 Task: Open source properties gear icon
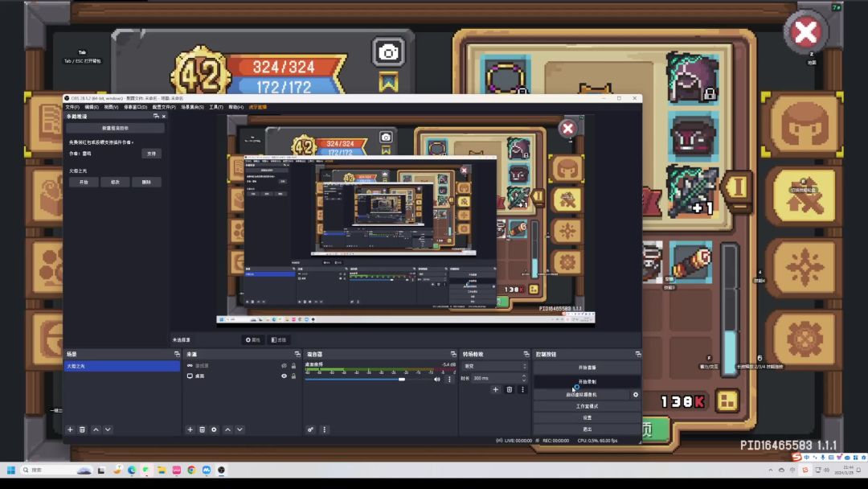click(214, 429)
